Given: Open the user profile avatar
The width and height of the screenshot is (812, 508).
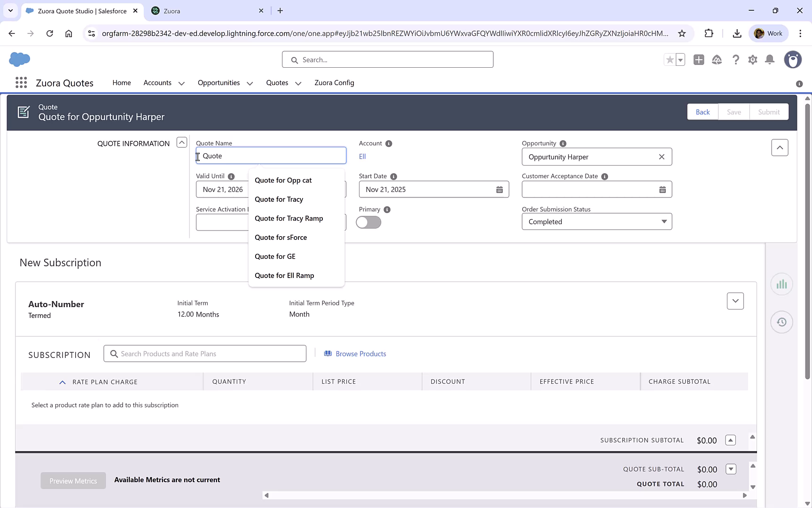Looking at the screenshot, I should click(x=793, y=60).
